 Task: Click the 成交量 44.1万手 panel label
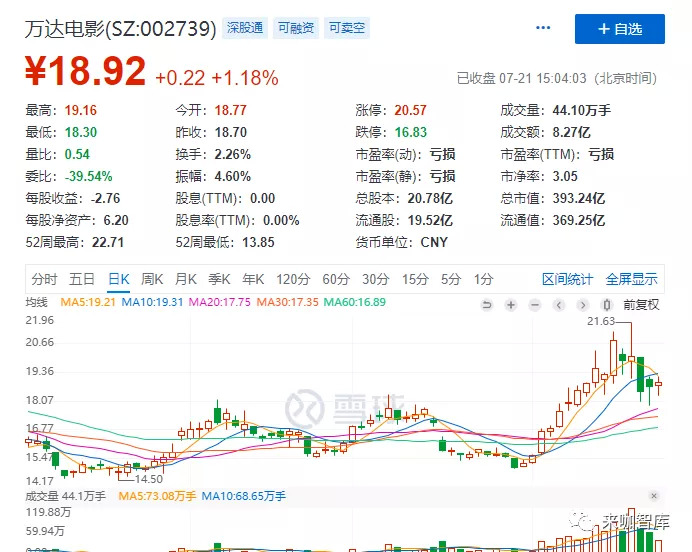pos(66,496)
